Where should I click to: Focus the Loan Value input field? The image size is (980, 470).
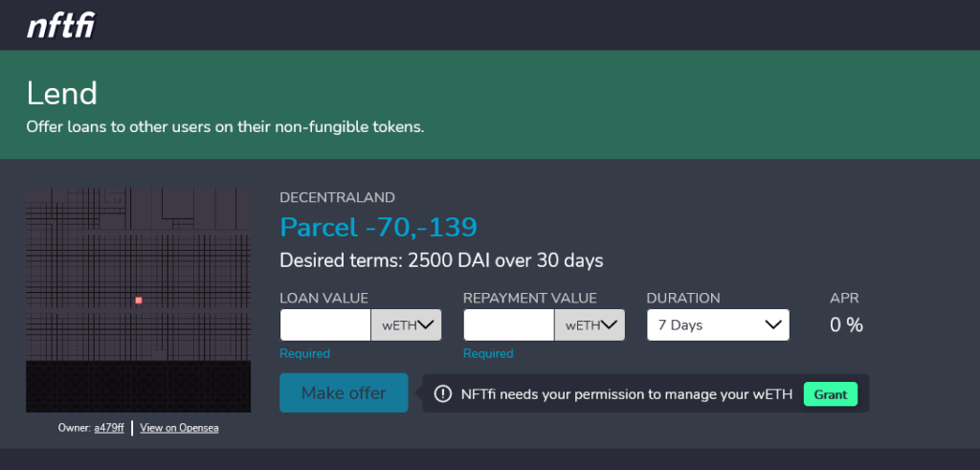pyautogui.click(x=325, y=325)
